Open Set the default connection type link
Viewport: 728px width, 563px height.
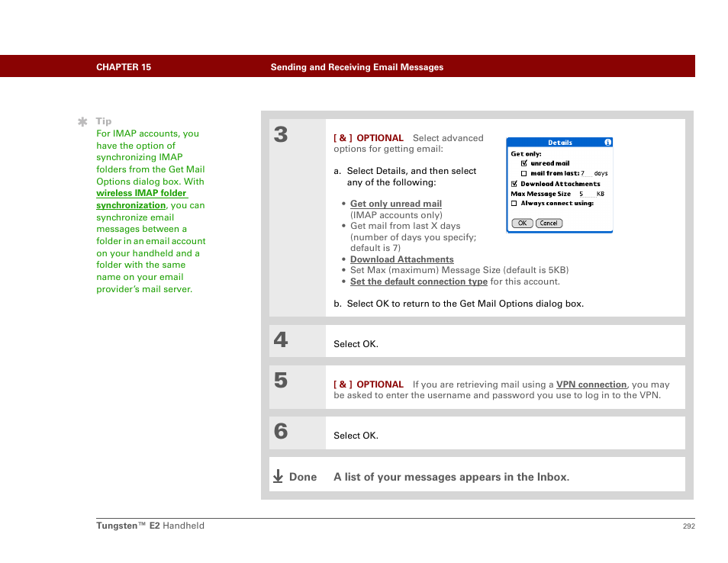click(x=418, y=281)
